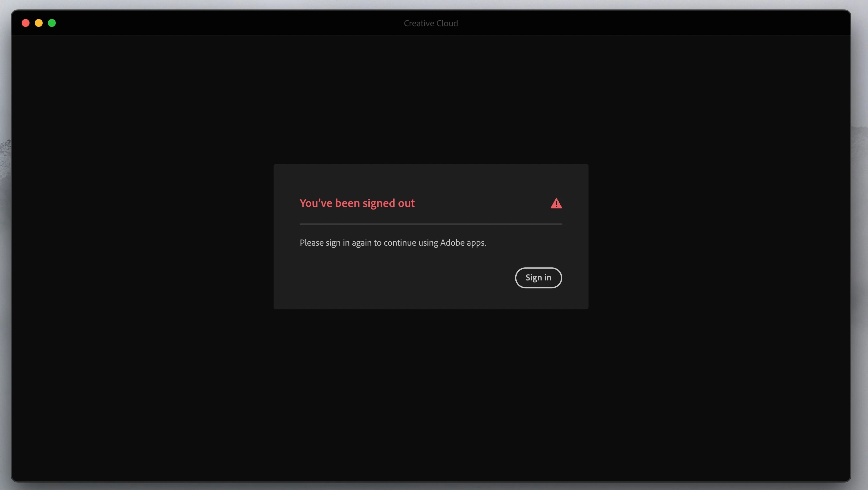The height and width of the screenshot is (490, 868).
Task: Click dark area below the sign-out dialog
Action: (431, 394)
